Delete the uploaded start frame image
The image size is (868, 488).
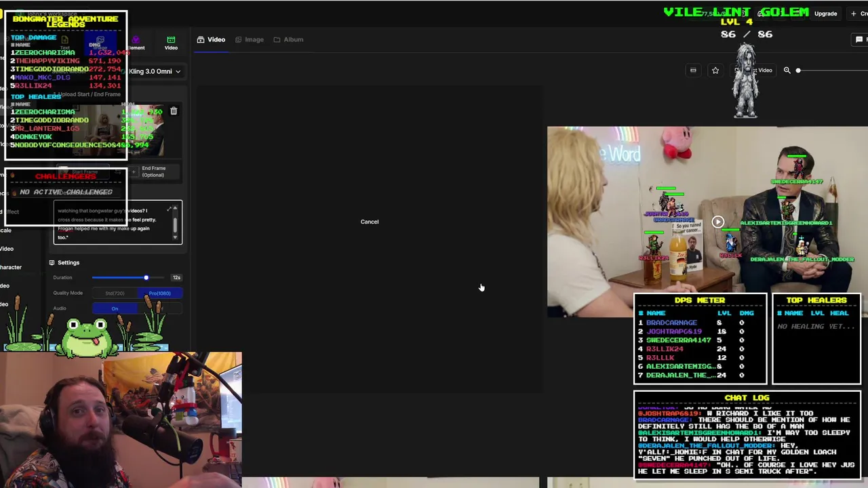point(174,111)
